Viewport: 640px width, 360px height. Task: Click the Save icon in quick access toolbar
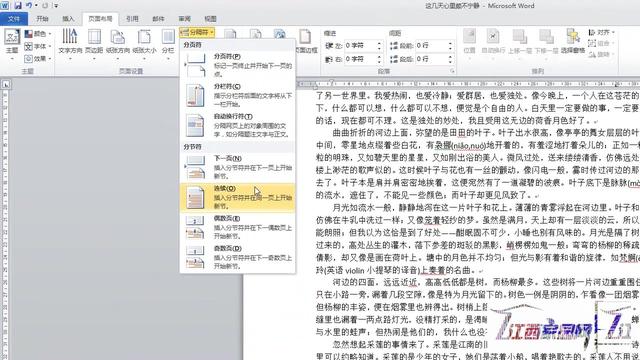coord(18,6)
